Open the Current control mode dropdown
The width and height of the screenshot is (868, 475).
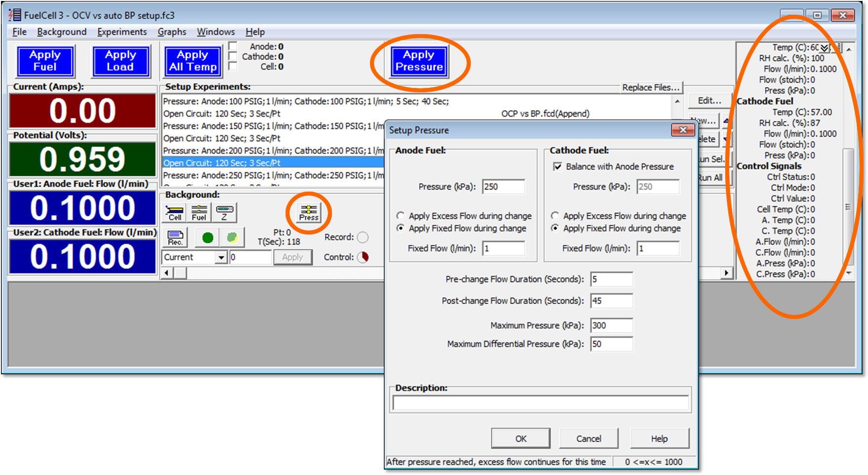221,257
